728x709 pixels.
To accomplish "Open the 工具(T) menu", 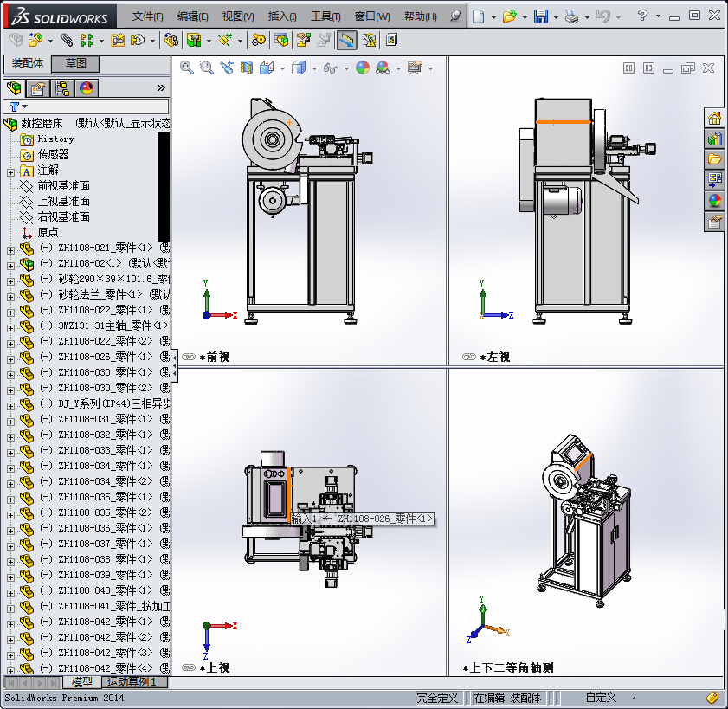I will click(325, 16).
